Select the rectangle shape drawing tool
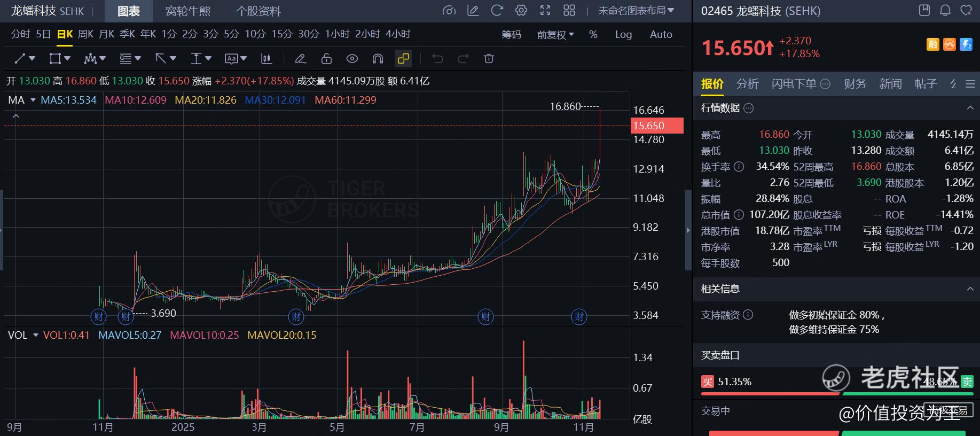980x436 pixels. 55,59
